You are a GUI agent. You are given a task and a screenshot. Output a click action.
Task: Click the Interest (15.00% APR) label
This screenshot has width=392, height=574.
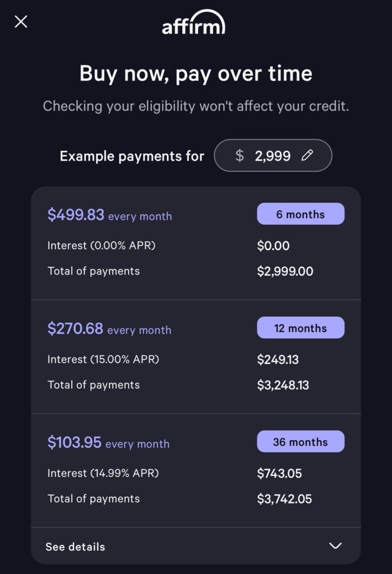point(103,359)
